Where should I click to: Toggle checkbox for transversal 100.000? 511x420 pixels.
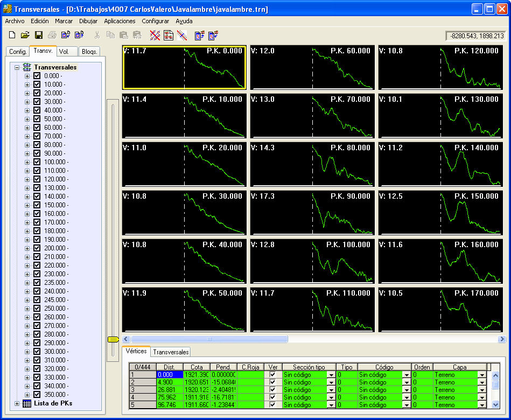tap(37, 162)
